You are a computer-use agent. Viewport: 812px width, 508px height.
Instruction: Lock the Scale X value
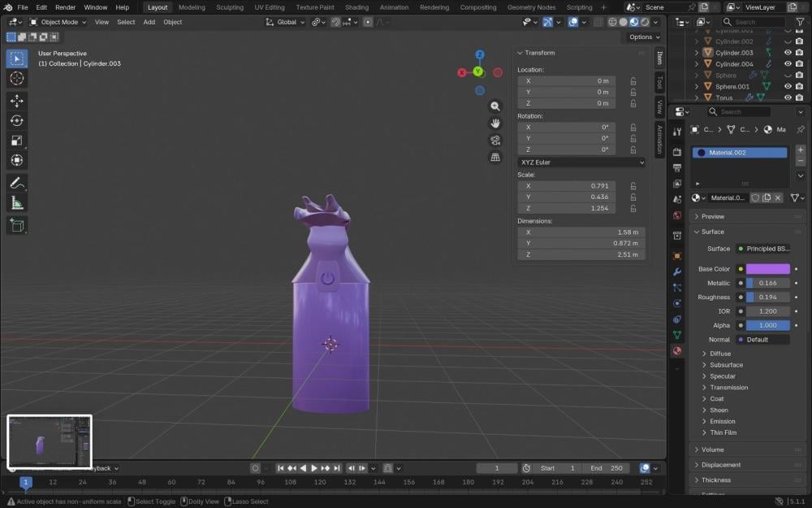pyautogui.click(x=633, y=186)
